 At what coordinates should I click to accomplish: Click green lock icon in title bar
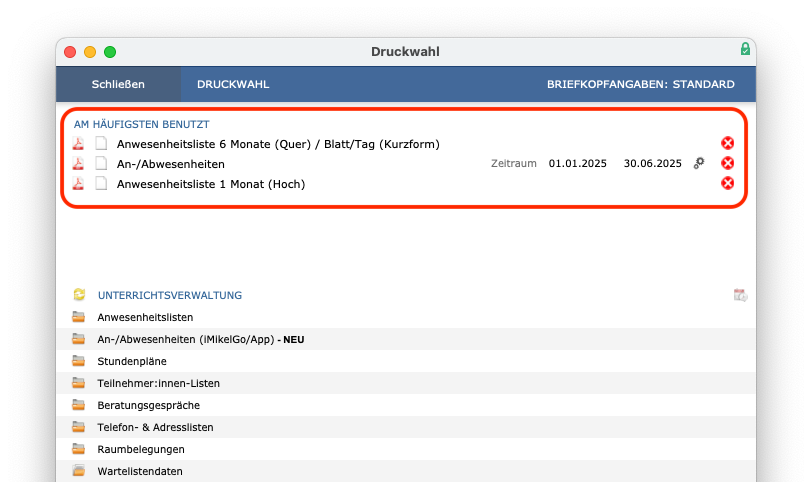coord(745,49)
